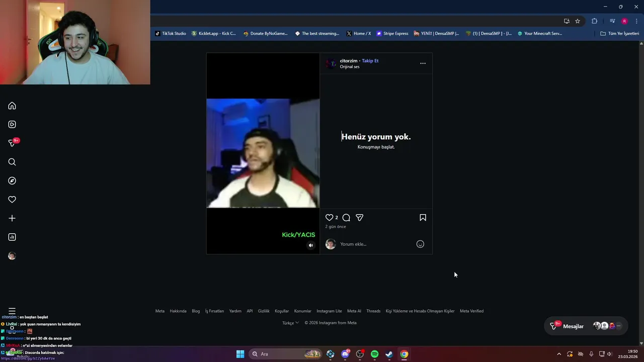Go to Instagram Home in the sidebar
The width and height of the screenshot is (644, 362).
(12, 106)
